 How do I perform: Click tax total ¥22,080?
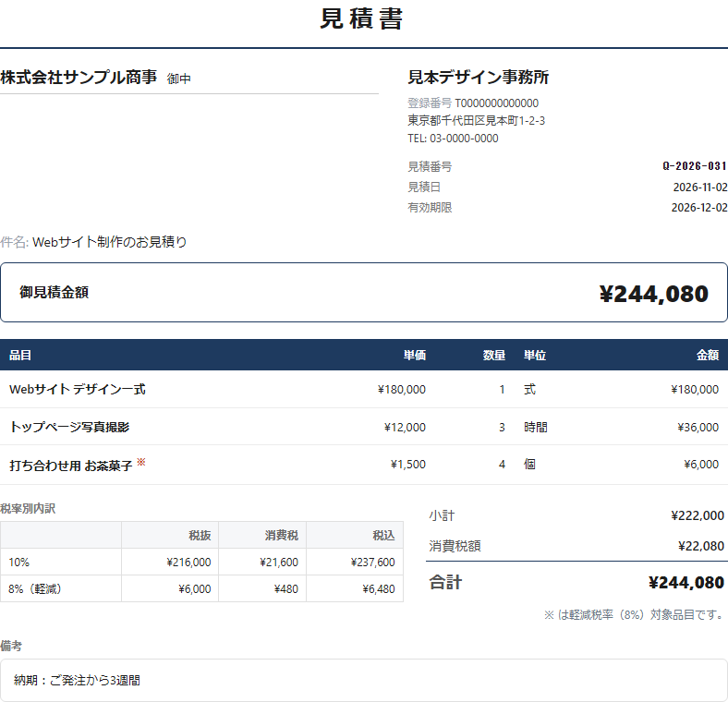(x=700, y=546)
